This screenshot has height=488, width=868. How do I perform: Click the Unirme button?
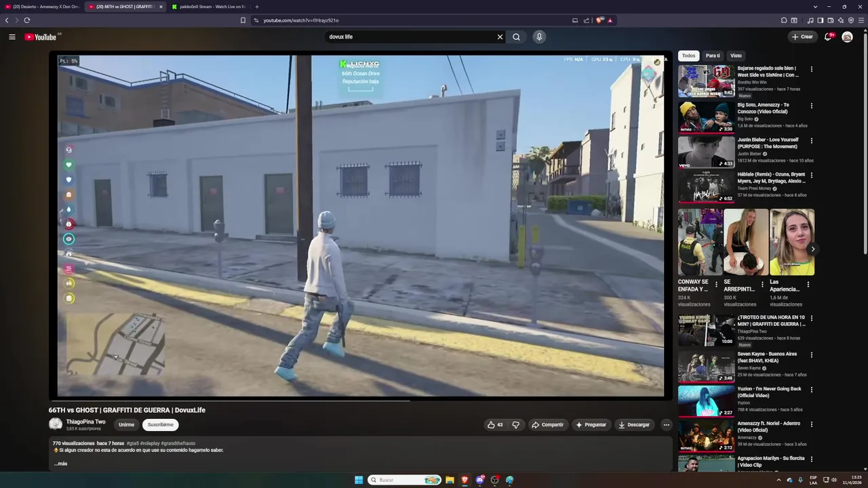126,425
